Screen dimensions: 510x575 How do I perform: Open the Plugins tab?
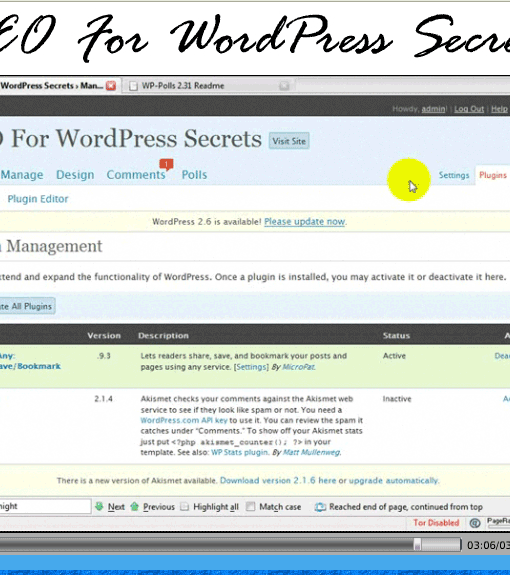click(492, 175)
